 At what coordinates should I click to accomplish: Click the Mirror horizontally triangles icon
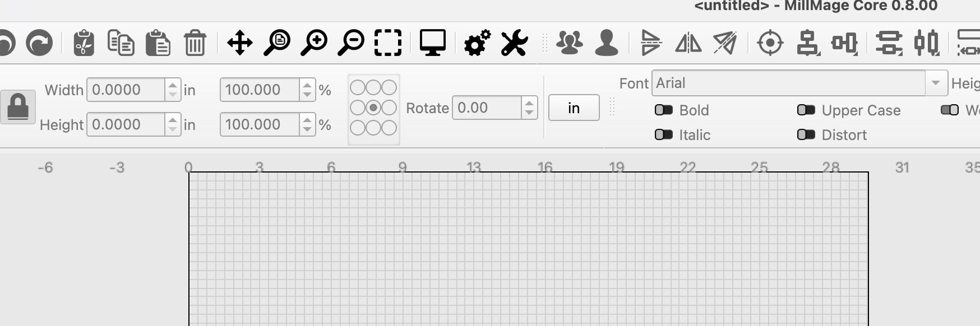pyautogui.click(x=688, y=43)
